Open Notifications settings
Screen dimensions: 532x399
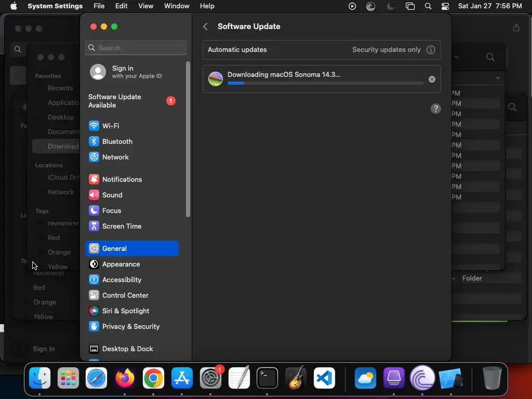click(131, 179)
